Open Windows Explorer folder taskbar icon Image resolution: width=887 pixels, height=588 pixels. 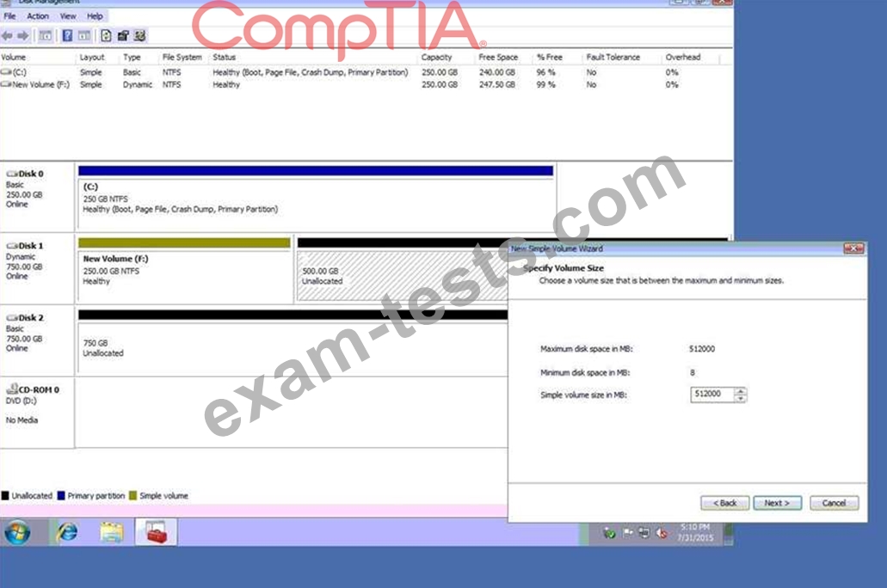point(112,532)
